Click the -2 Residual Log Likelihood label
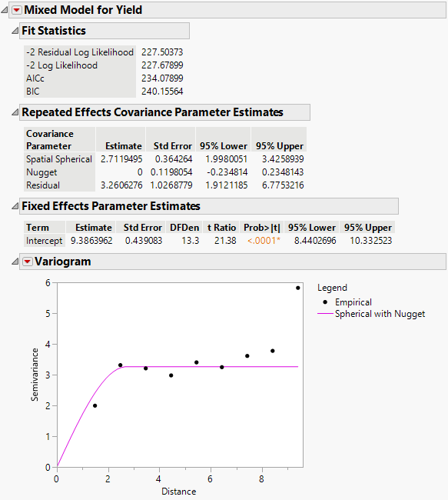The height and width of the screenshot is (500, 448). click(x=80, y=52)
